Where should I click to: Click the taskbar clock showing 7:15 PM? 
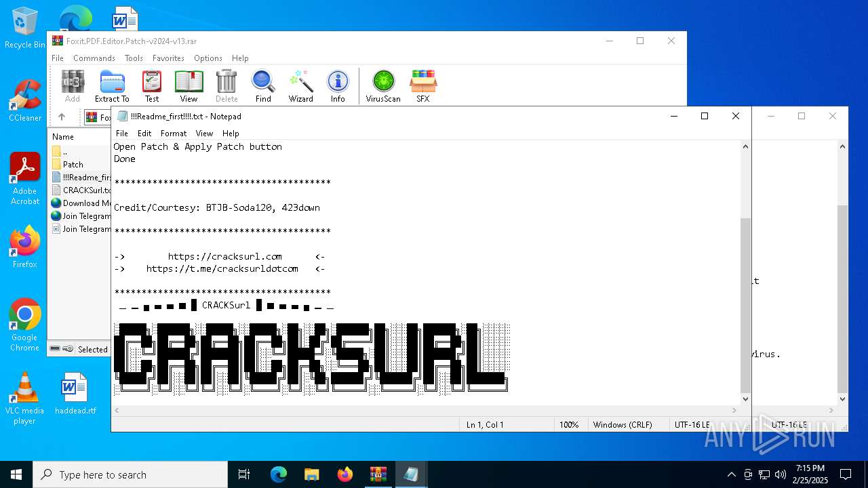(x=810, y=474)
